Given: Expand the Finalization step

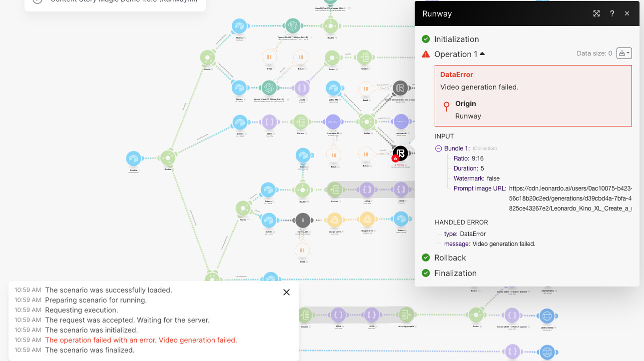Looking at the screenshot, I should 455,273.
